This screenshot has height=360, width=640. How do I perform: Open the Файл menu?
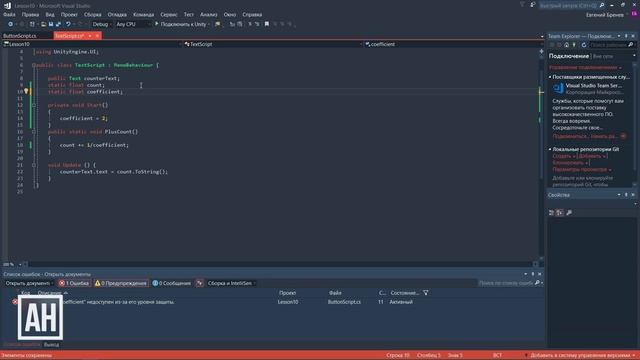(9, 14)
